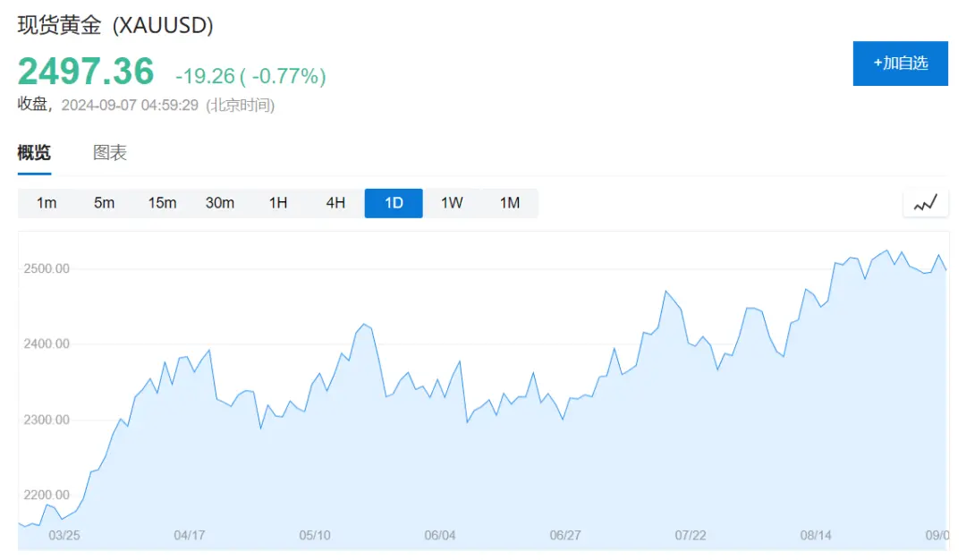Click the 04/17 date label

(189, 535)
